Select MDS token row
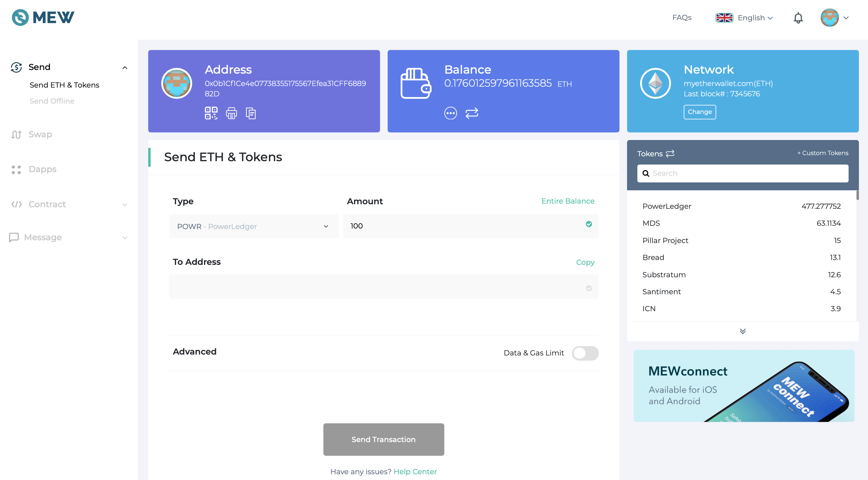The width and height of the screenshot is (868, 480). click(x=741, y=223)
